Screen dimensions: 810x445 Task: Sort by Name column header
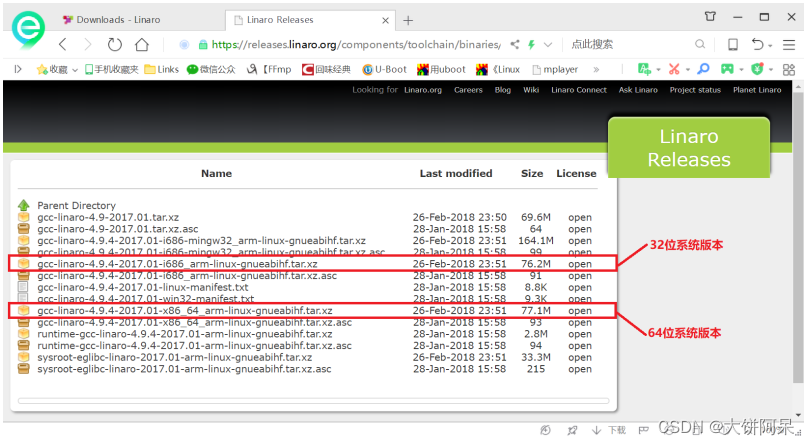216,174
